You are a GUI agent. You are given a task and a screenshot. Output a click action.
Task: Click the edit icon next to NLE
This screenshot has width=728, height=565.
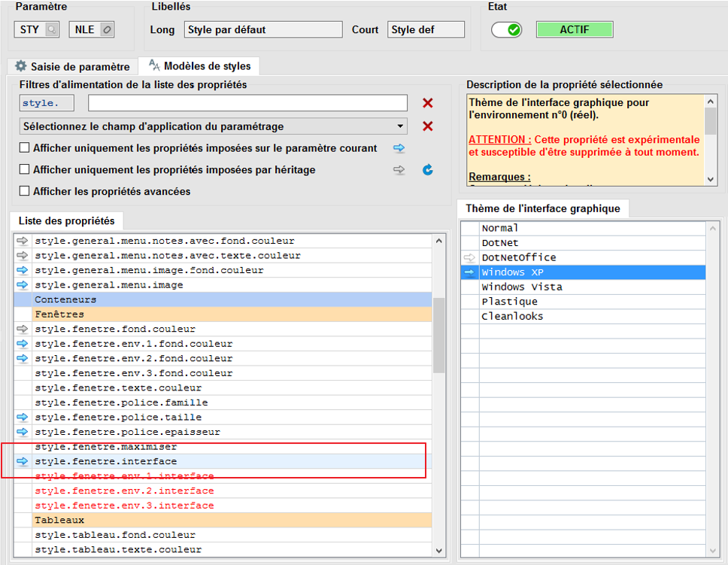[x=107, y=30]
